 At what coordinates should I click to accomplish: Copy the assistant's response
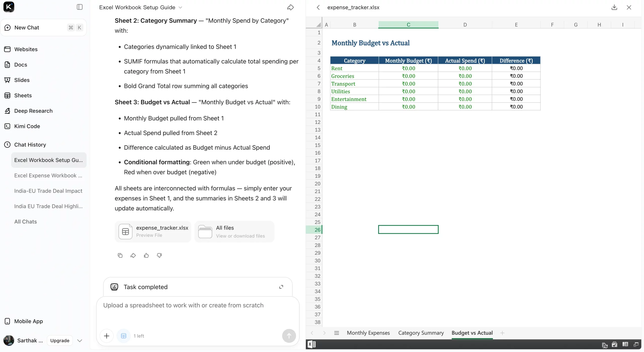point(120,255)
